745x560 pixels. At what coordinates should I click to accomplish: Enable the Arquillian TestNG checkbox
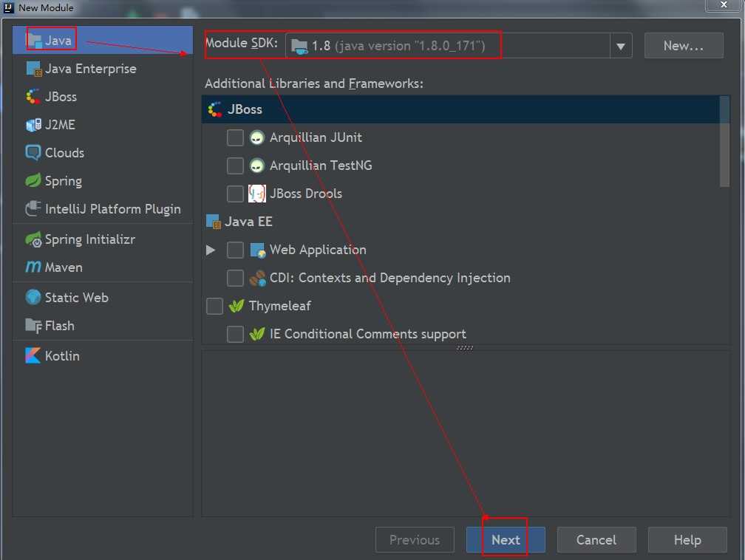point(235,165)
